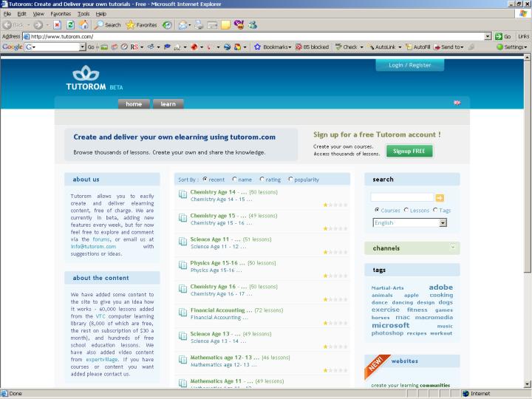Viewport: 532px width, 399px height.
Task: Click the Login / Register button
Action: pos(410,65)
